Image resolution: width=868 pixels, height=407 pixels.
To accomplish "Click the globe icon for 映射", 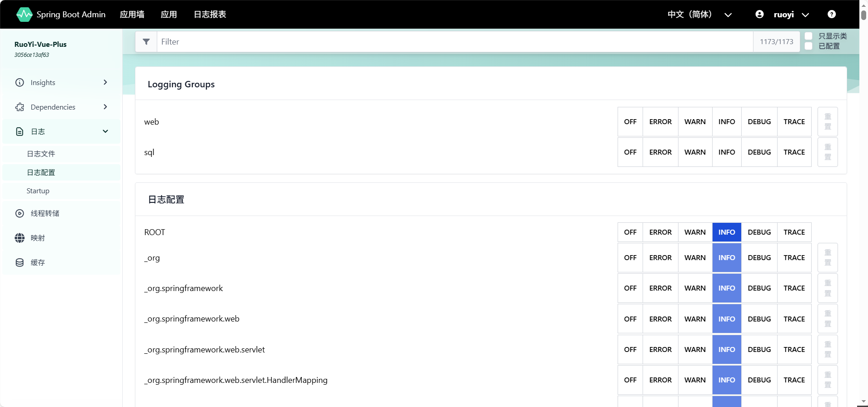I will 20,238.
